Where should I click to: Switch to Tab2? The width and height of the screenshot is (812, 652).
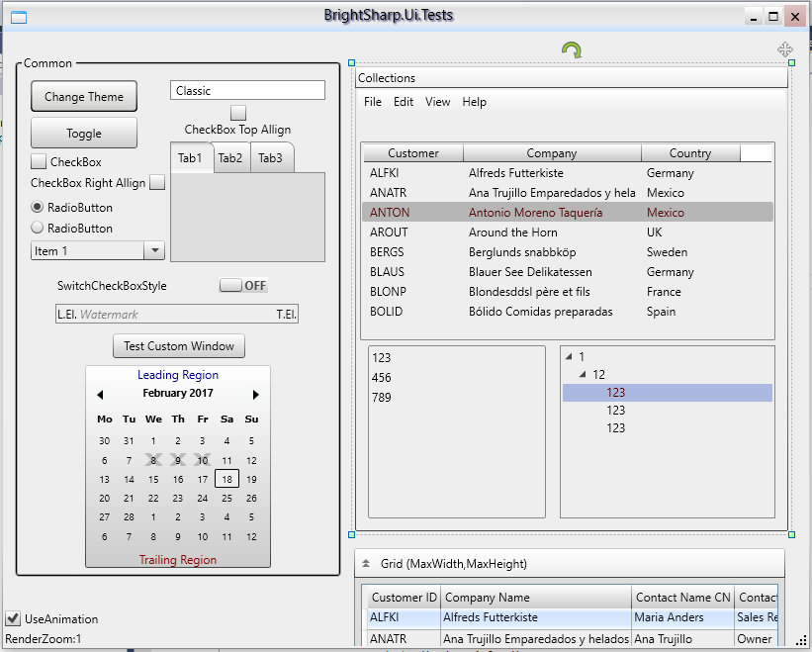point(230,158)
